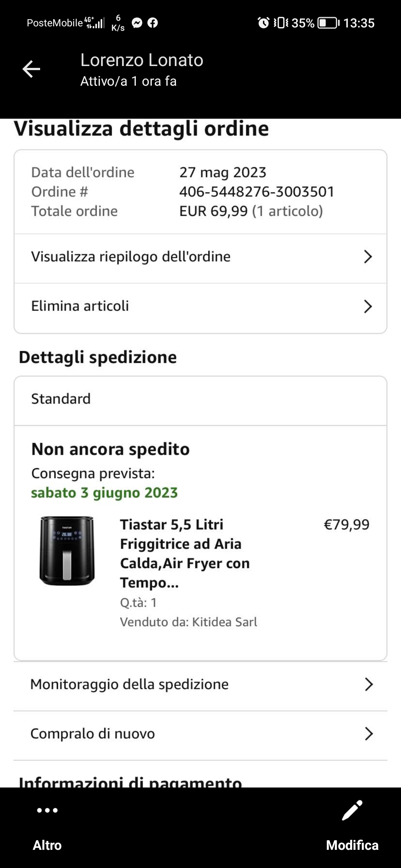401x868 pixels.
Task: Tap the battery indicator icon
Action: pos(327,23)
